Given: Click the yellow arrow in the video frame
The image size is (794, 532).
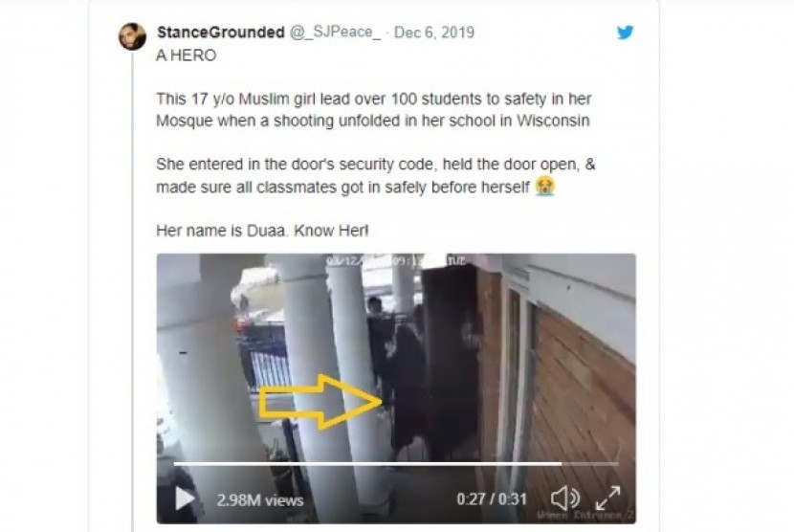Looking at the screenshot, I should tap(320, 401).
